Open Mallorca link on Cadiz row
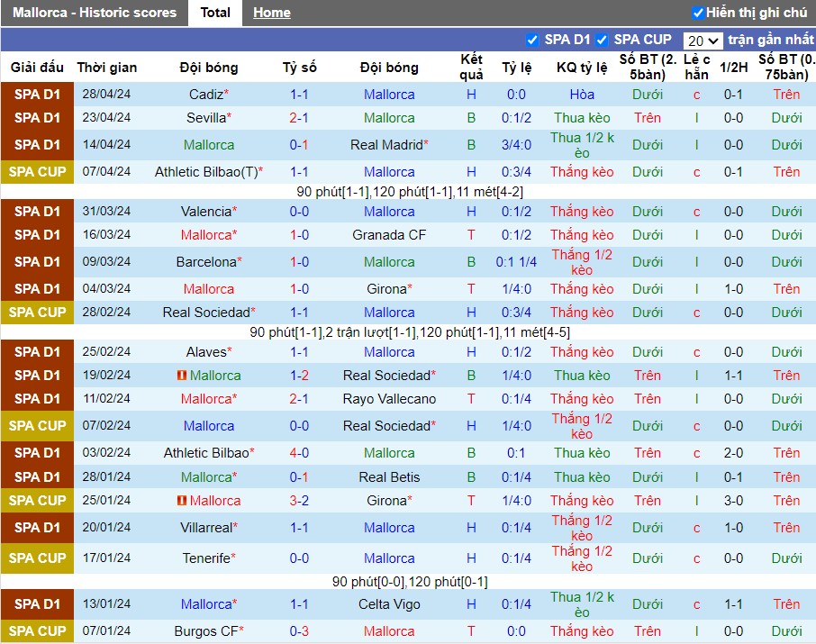816x644 pixels. click(389, 95)
